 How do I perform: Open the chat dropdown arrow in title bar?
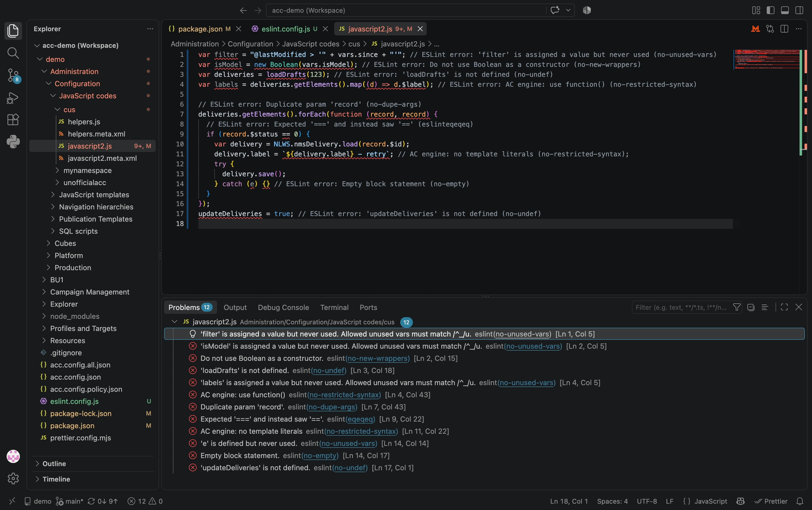(568, 10)
